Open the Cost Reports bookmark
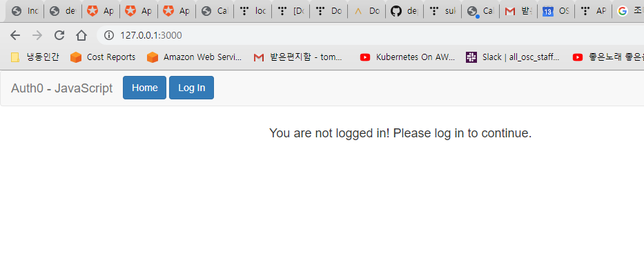Screen dimensions: 644x265 (x=103, y=57)
